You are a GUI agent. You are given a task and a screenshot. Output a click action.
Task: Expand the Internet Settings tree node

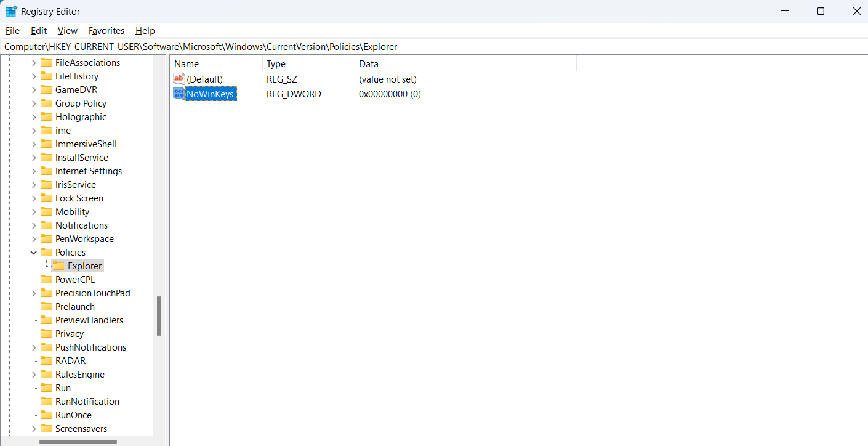34,171
